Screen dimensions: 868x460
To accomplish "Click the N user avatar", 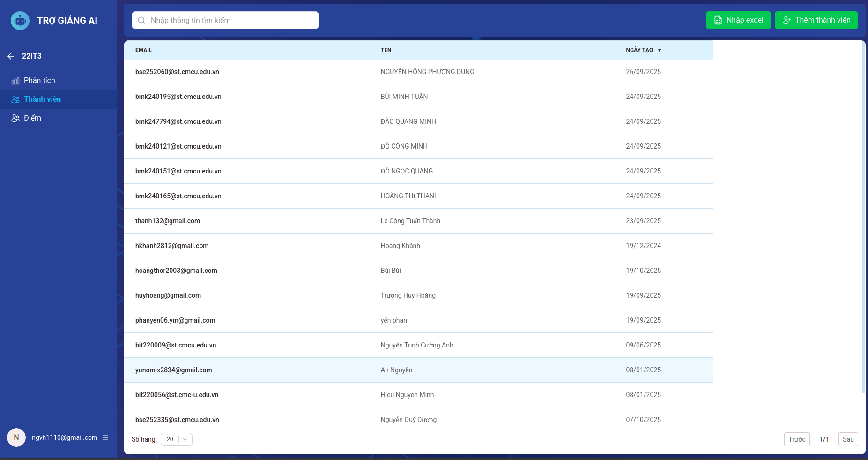I will click(16, 437).
